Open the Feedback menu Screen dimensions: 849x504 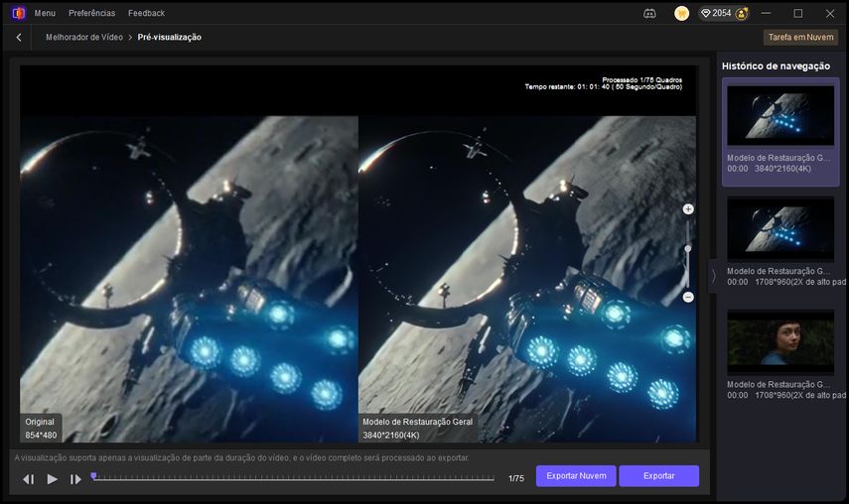coord(146,13)
